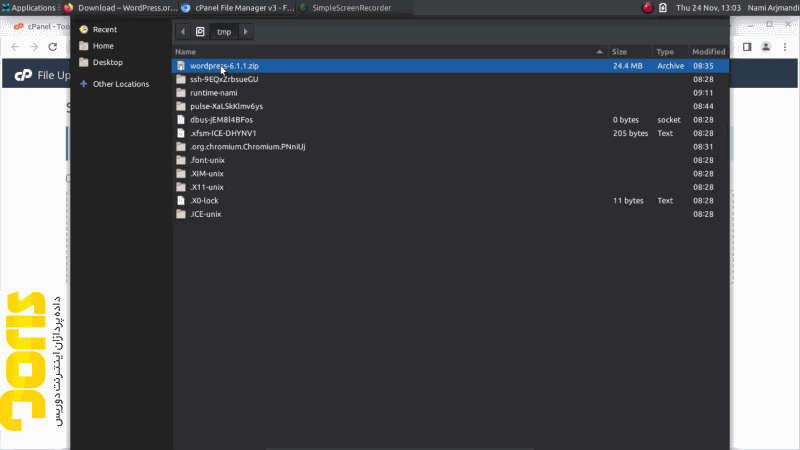This screenshot has height=450, width=800.
Task: Click folder icon of .org.chromium.Chromium
Action: pyautogui.click(x=181, y=146)
